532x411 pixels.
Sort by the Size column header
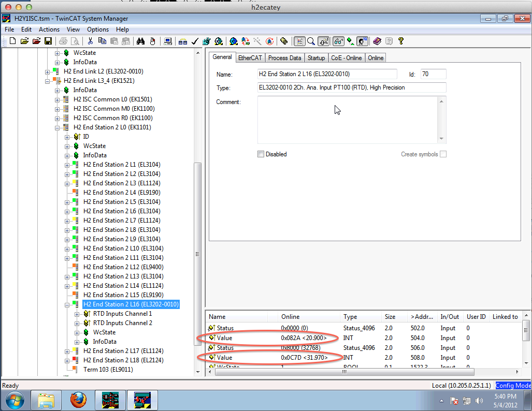point(394,317)
